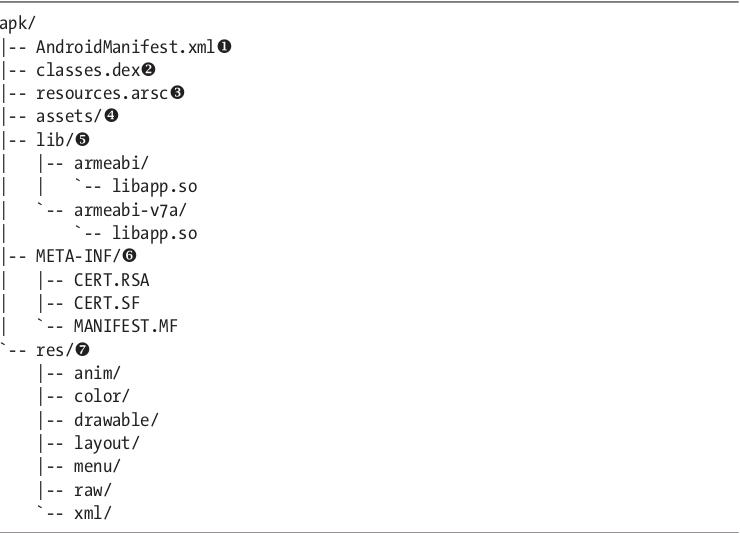Click the CERT.RSA file
Viewport: 740px width, 533px height.
tap(111, 280)
